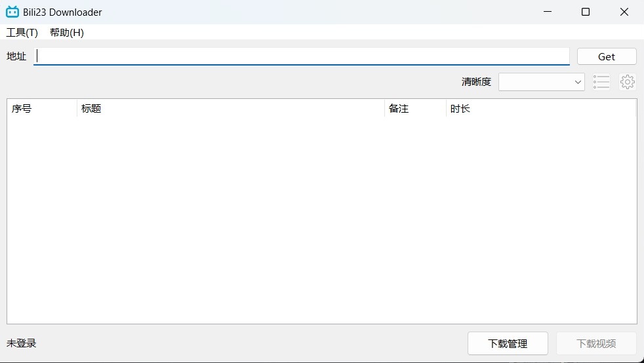Click the 下载视频 button
This screenshot has width=644, height=363.
596,343
